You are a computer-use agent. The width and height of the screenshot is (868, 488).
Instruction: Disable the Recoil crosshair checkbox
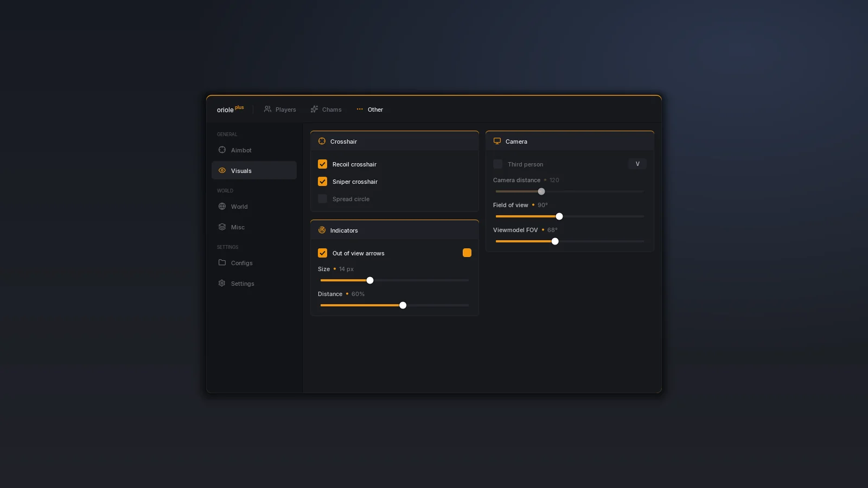coord(322,164)
